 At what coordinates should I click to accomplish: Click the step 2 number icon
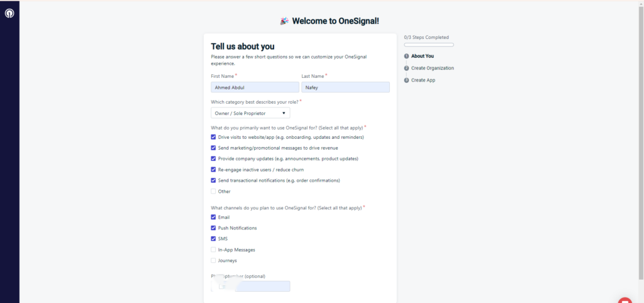point(406,68)
